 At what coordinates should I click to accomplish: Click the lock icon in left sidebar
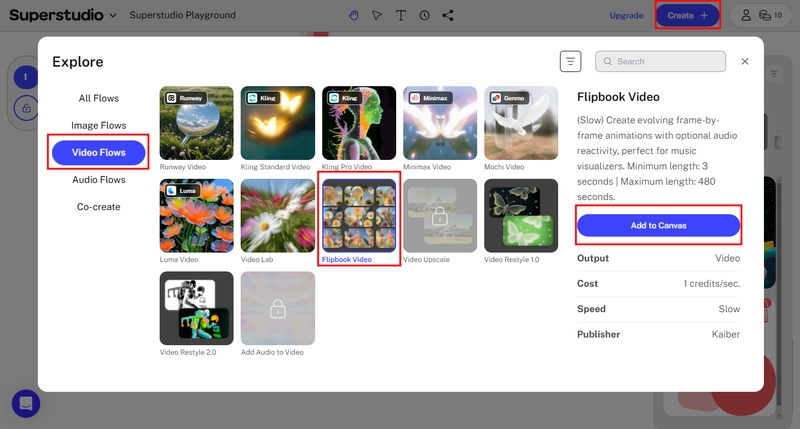tap(26, 108)
